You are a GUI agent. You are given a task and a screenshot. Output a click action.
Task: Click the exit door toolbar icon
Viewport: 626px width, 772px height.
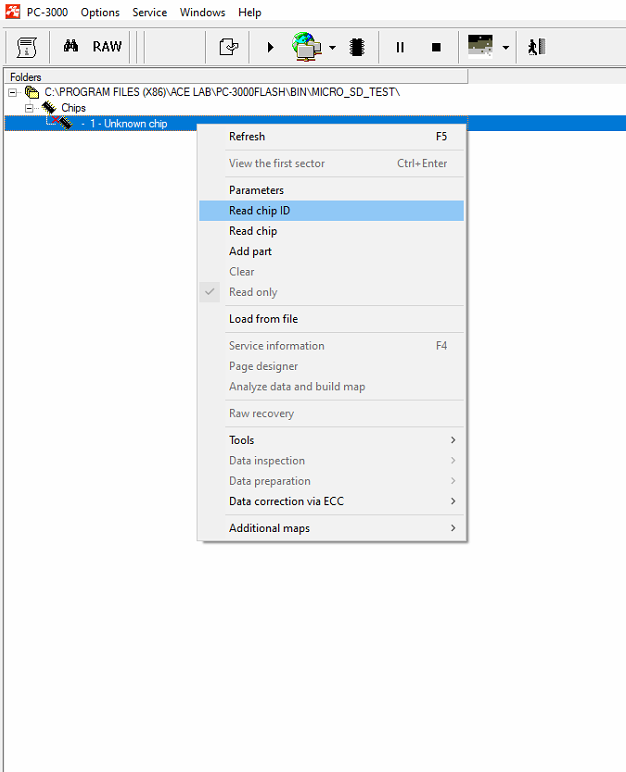[537, 47]
